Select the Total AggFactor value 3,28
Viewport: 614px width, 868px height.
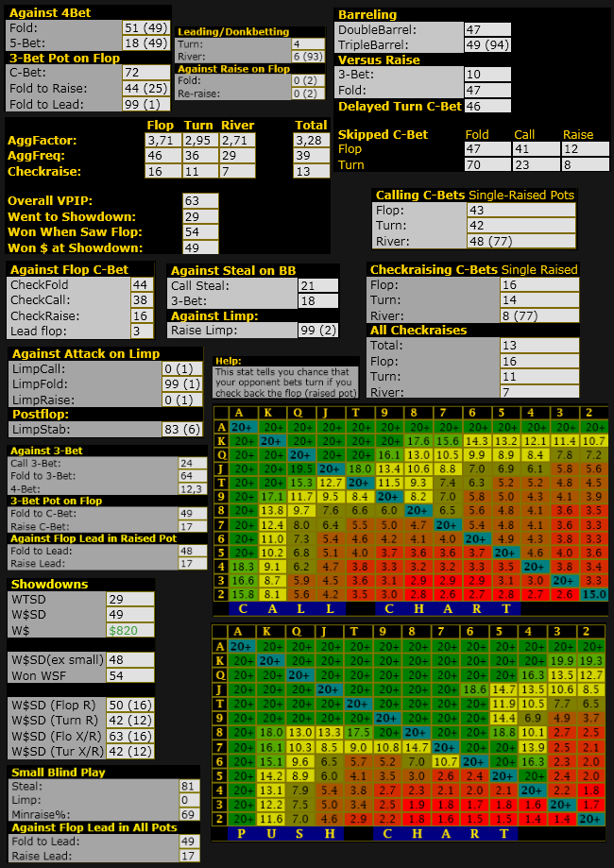(311, 141)
